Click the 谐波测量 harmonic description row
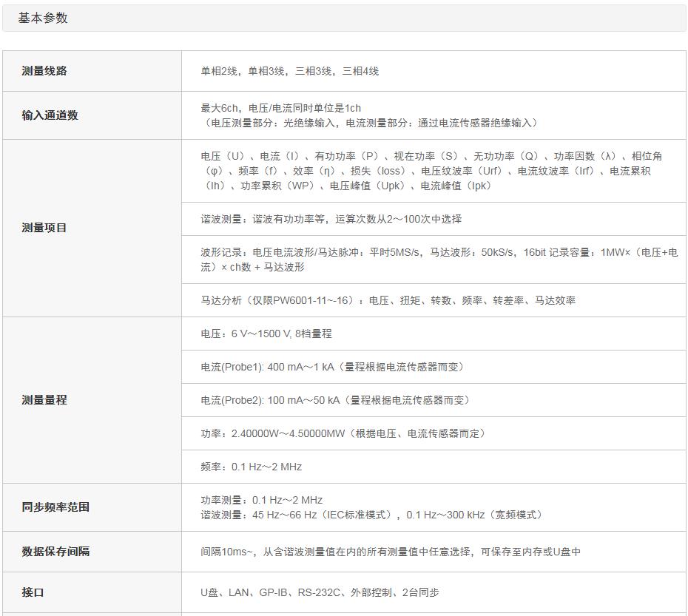The image size is (688, 616). click(331, 219)
